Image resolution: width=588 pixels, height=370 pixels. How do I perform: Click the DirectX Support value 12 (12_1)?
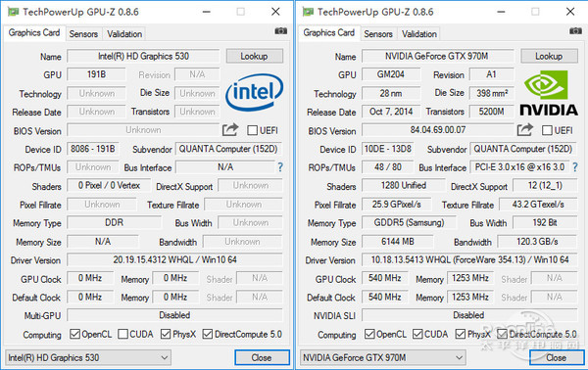[545, 185]
